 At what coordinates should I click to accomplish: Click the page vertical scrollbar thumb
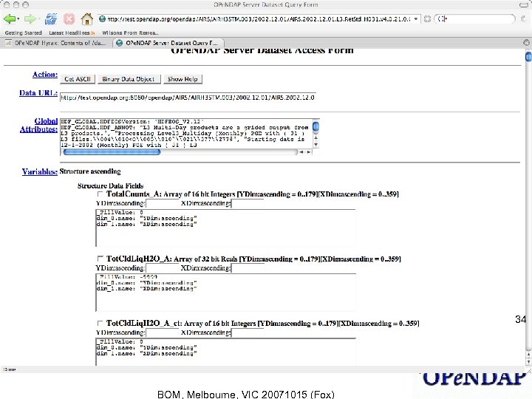528,56
